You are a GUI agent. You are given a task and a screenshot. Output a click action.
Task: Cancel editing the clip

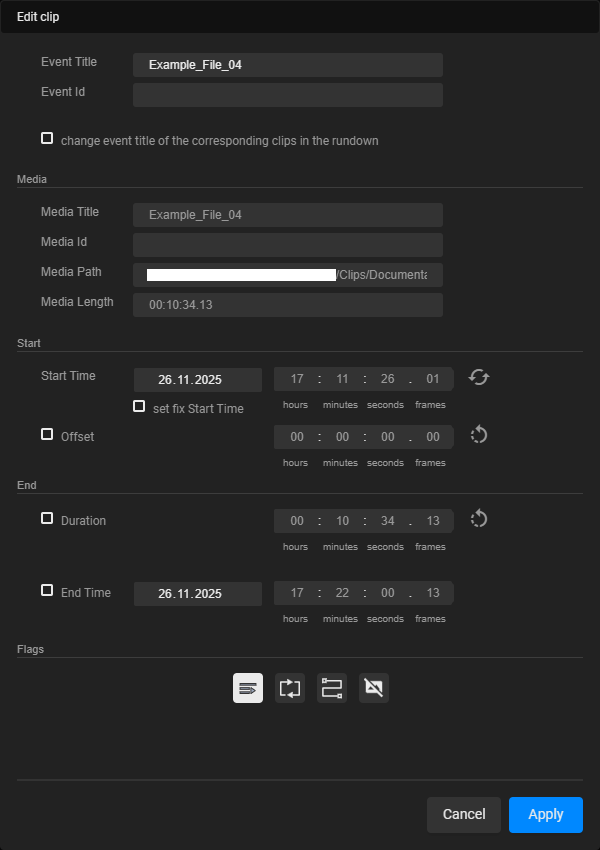[x=464, y=815]
